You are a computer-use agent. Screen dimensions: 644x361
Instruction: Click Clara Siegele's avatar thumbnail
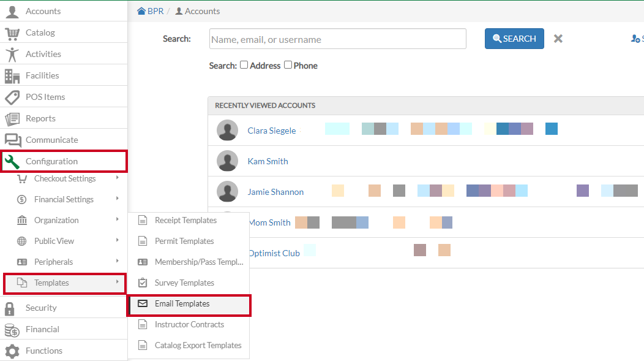pyautogui.click(x=228, y=131)
